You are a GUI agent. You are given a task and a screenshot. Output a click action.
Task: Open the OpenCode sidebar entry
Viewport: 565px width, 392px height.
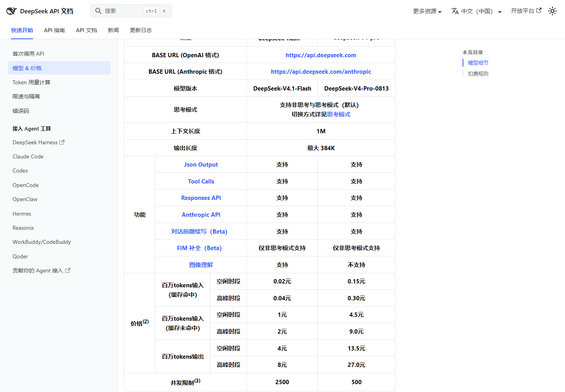pos(59,185)
